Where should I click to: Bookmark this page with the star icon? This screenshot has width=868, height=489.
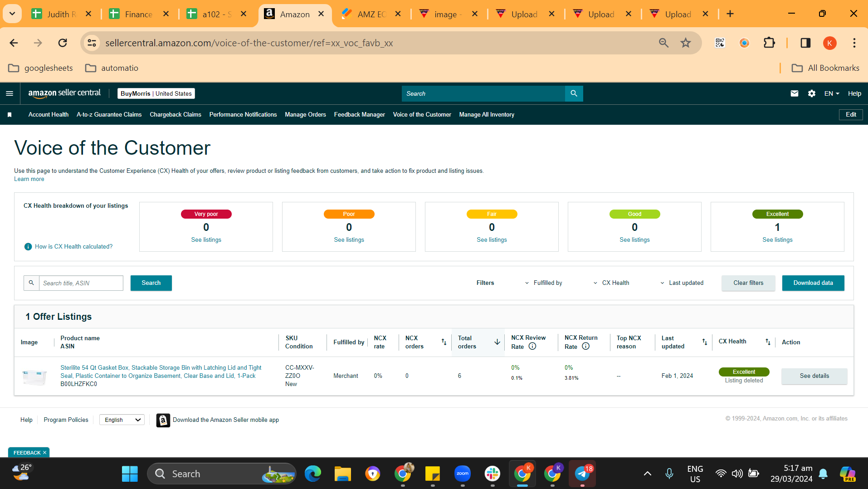[x=686, y=43]
